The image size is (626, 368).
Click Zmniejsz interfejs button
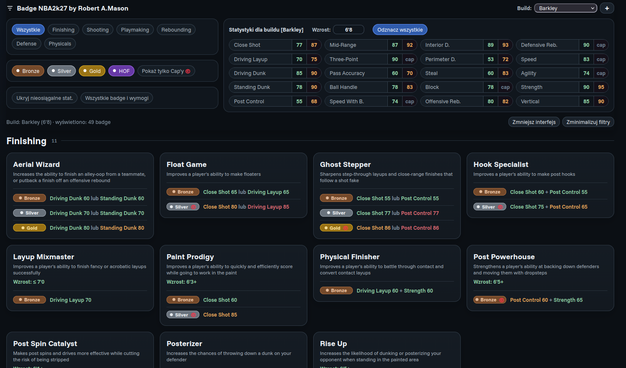[534, 122]
